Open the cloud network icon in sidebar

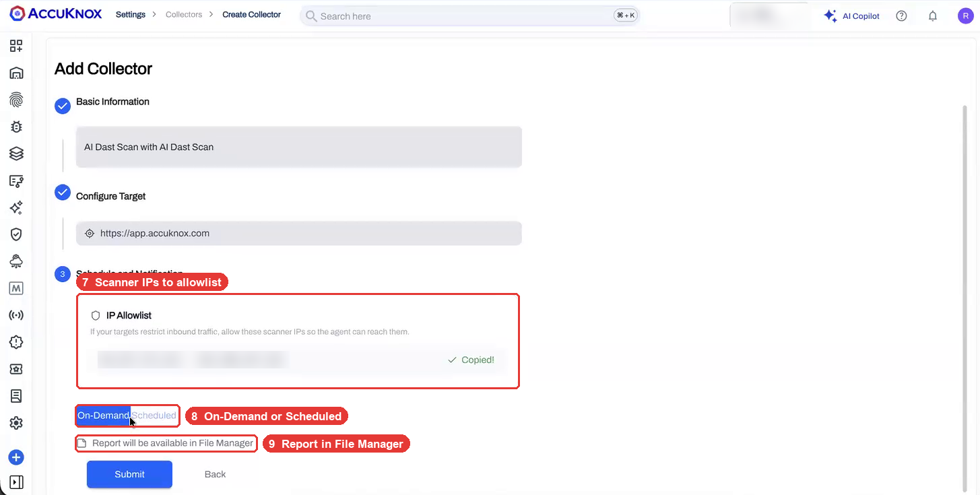[x=16, y=261]
